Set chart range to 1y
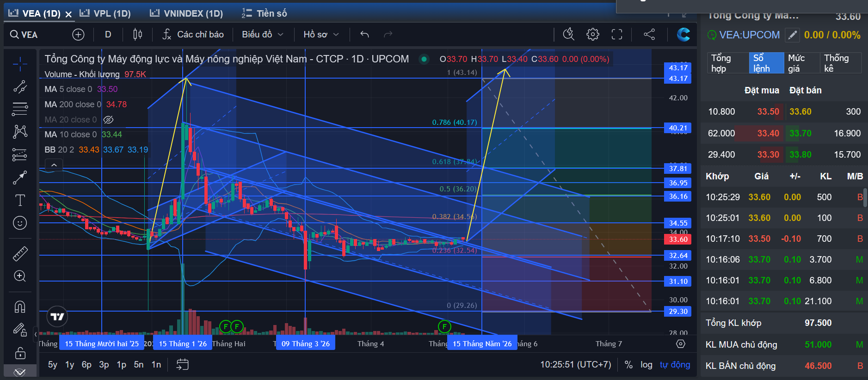Screen dimensions: 868x380 69,365
